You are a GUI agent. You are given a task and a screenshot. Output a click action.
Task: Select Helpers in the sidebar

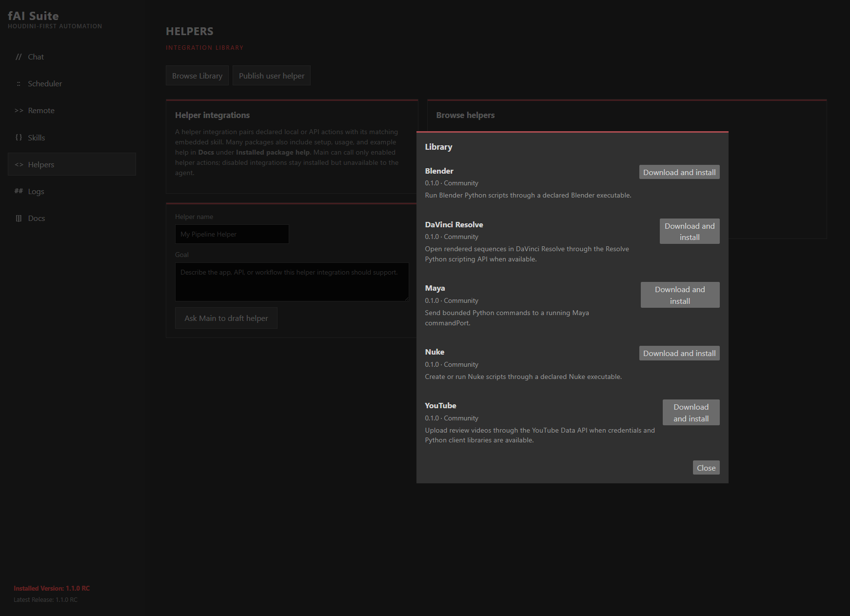coord(72,164)
